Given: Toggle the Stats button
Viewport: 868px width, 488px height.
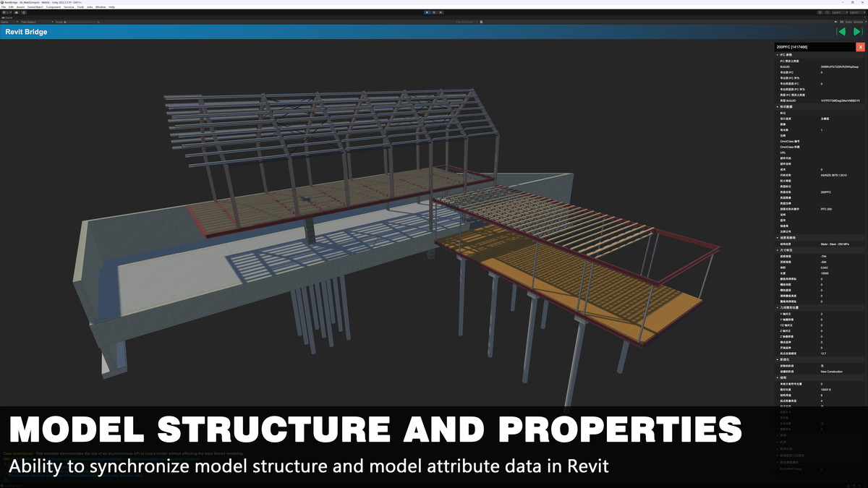Looking at the screenshot, I should coord(848,22).
